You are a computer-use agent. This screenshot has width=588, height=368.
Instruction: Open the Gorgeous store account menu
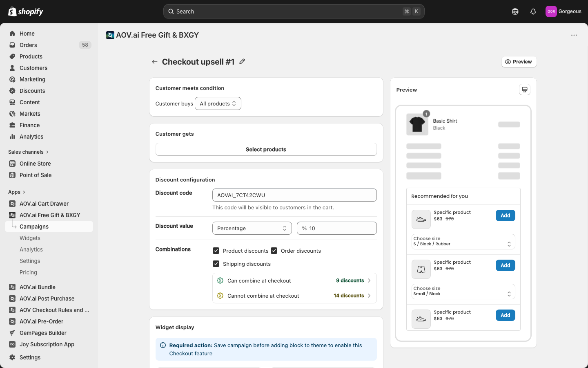click(563, 11)
